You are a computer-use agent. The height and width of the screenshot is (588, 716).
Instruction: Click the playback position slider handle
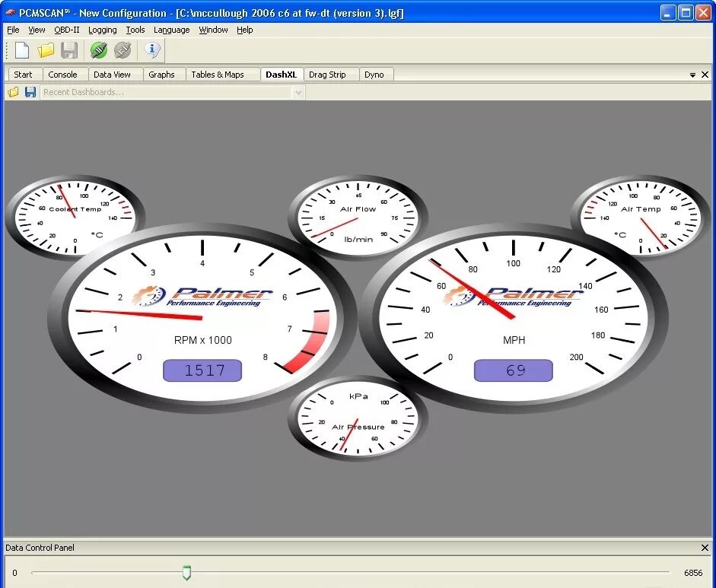186,573
